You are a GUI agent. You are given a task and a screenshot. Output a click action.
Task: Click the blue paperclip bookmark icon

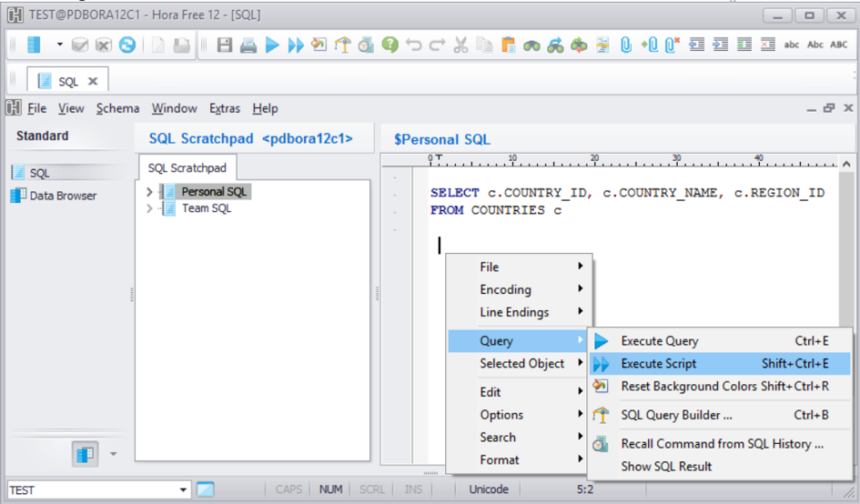click(626, 45)
